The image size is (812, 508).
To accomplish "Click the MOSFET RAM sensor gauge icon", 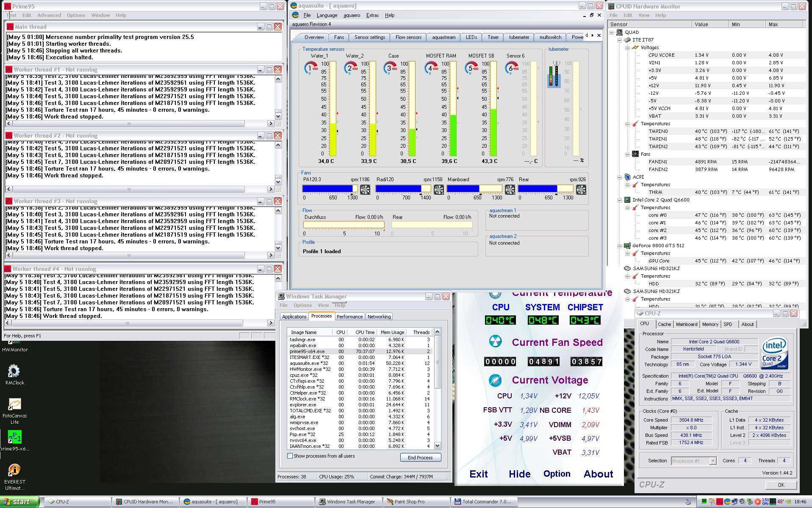I will tap(431, 68).
